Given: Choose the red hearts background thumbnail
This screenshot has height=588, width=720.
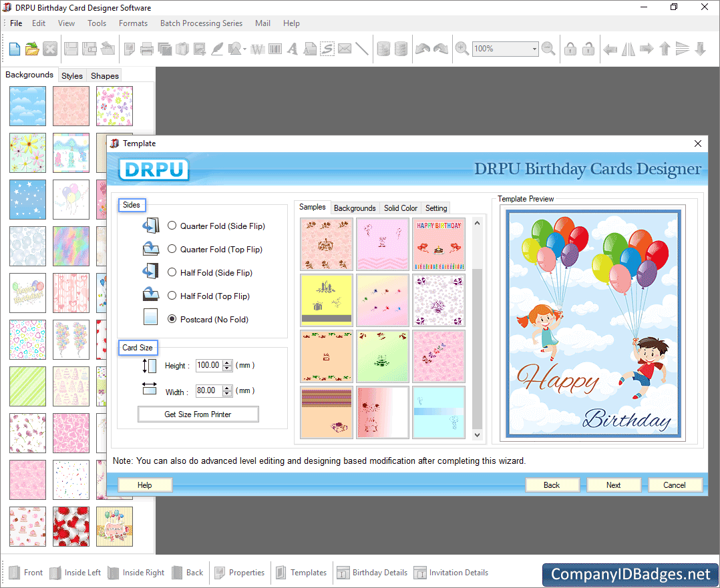Looking at the screenshot, I should pos(71,526).
